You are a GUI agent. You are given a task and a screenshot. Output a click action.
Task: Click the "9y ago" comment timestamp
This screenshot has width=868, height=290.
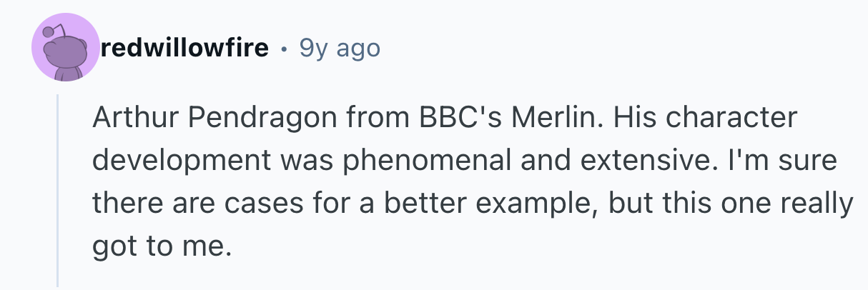pos(340,49)
